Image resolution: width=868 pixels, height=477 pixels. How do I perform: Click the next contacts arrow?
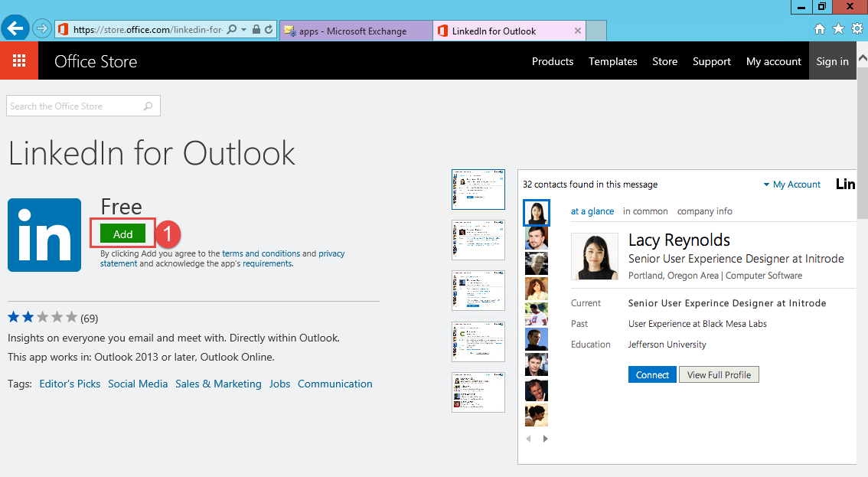(x=545, y=439)
